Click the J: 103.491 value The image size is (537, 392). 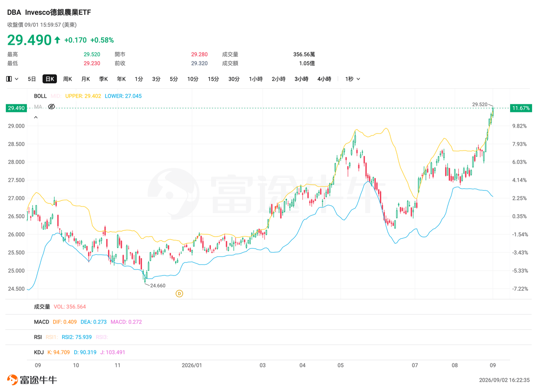point(113,352)
